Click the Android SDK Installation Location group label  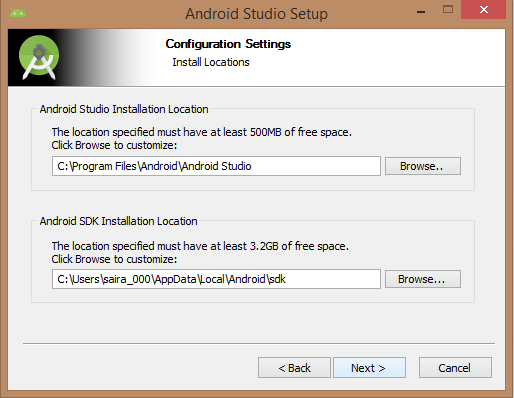coord(118,221)
